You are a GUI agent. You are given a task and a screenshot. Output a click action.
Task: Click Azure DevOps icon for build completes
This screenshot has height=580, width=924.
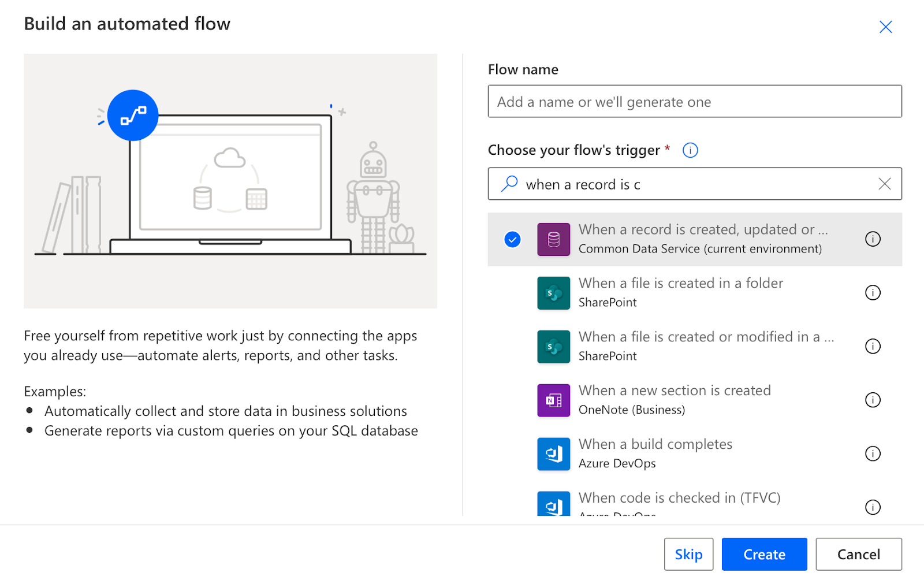click(x=553, y=454)
